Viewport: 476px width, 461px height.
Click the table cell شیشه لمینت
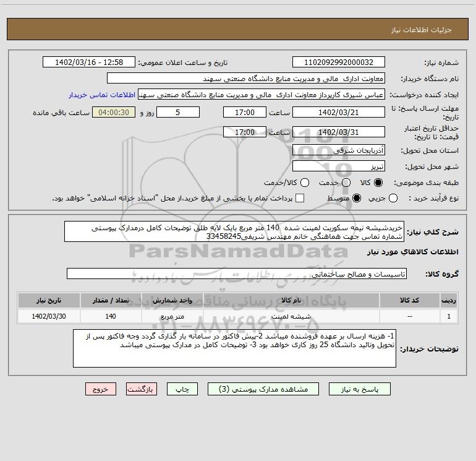pos(291,316)
